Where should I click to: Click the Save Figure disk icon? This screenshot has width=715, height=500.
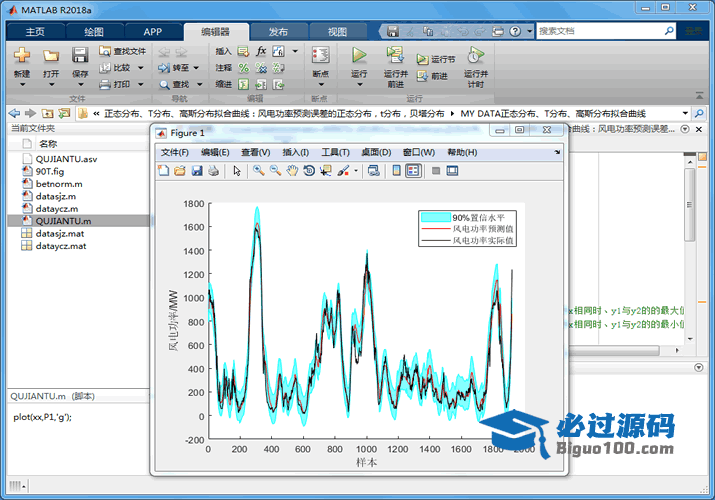(197, 171)
